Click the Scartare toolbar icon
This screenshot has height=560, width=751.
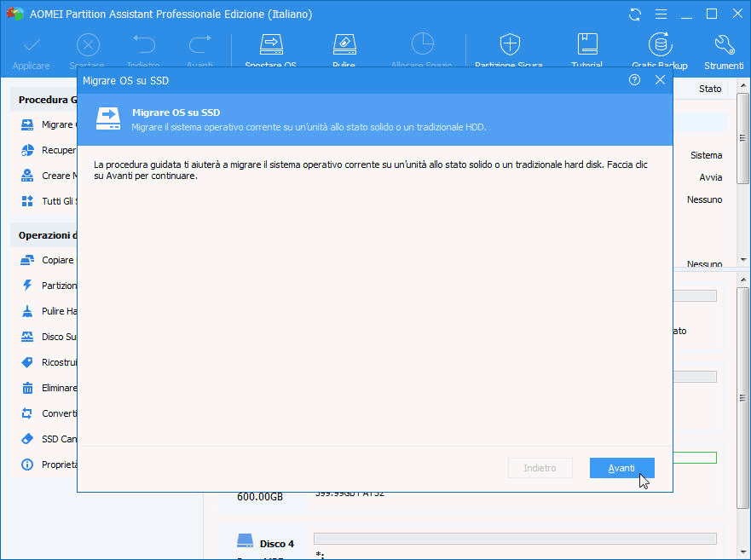[x=88, y=45]
